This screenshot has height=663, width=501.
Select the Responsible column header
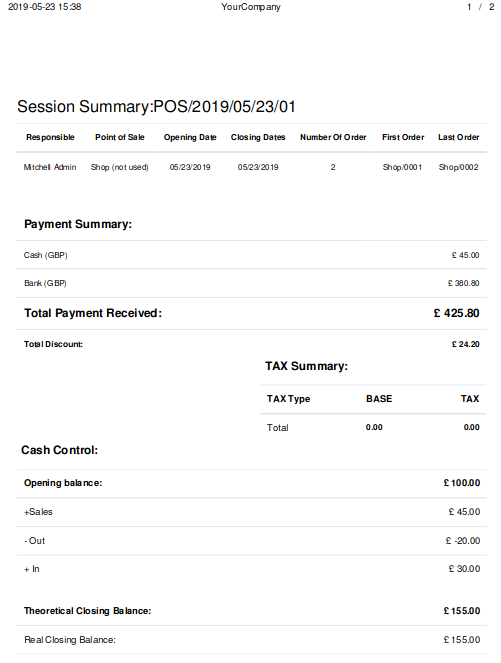[50, 137]
